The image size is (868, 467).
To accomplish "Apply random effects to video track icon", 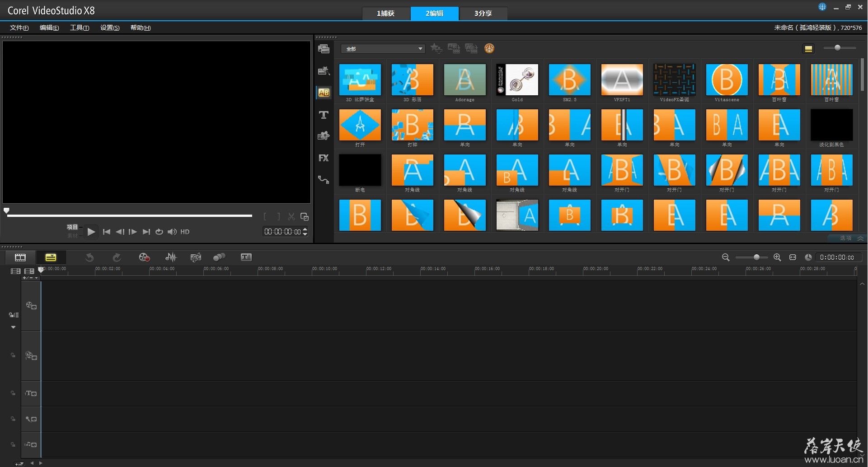I will click(471, 48).
